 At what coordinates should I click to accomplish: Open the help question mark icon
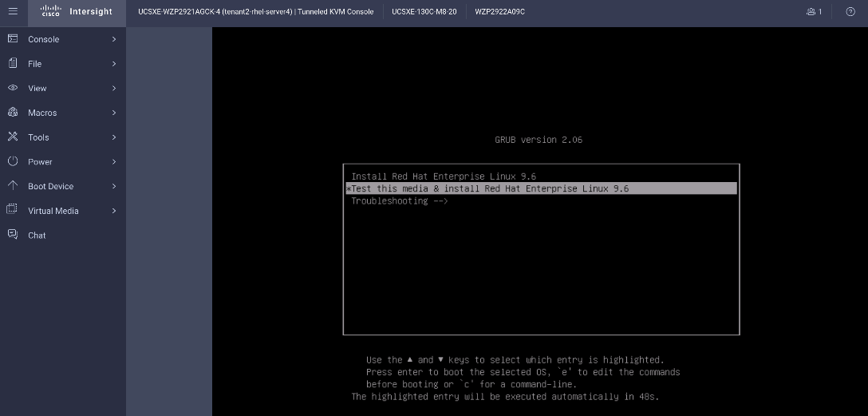[850, 12]
